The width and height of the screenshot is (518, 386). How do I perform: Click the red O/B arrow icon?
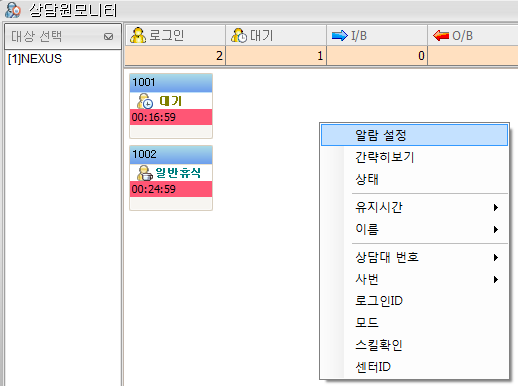point(441,35)
